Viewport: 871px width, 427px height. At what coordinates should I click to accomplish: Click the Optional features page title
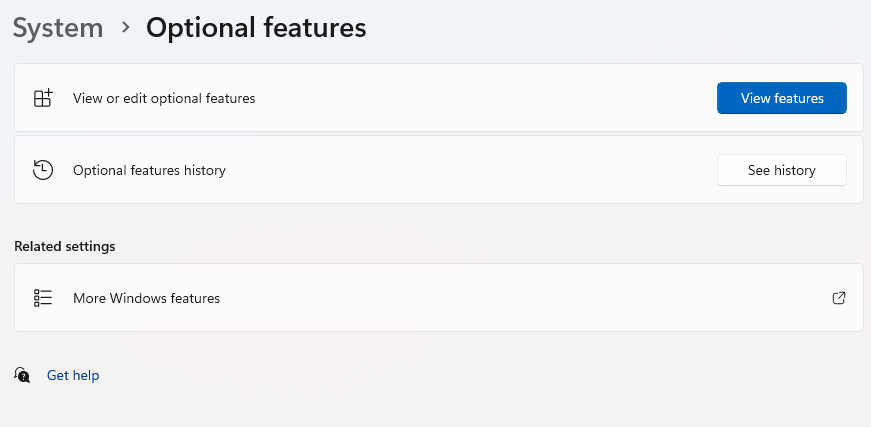point(256,28)
